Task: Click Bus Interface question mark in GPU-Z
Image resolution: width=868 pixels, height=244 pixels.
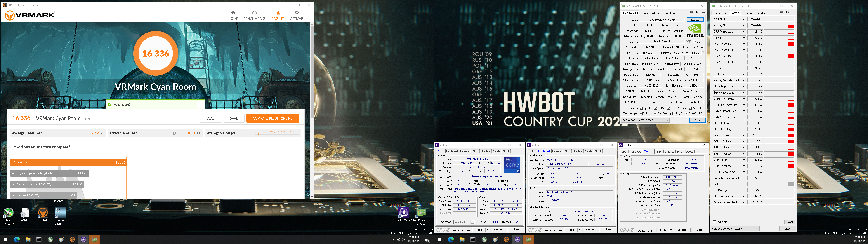Action: pos(703,53)
